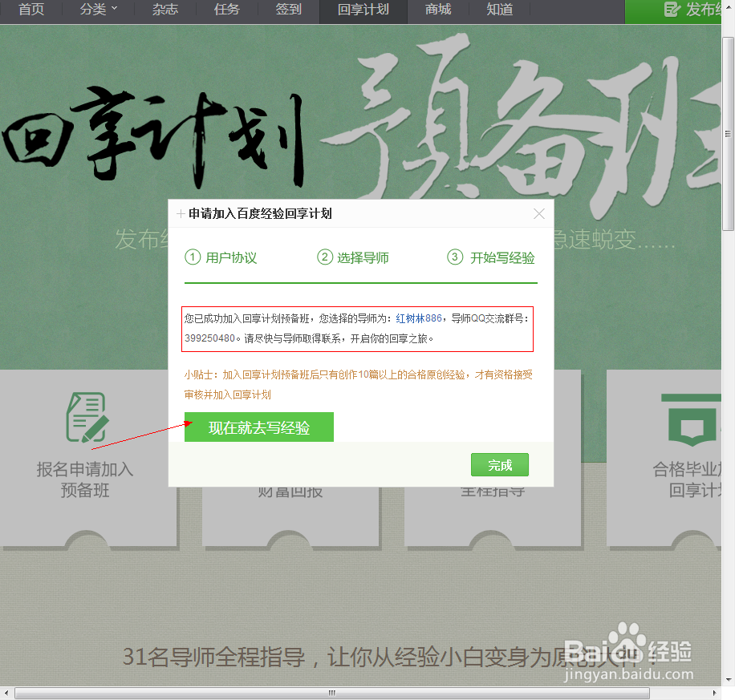This screenshot has width=735, height=700.
Task: Open mentor link 红树林886
Action: coord(419,318)
